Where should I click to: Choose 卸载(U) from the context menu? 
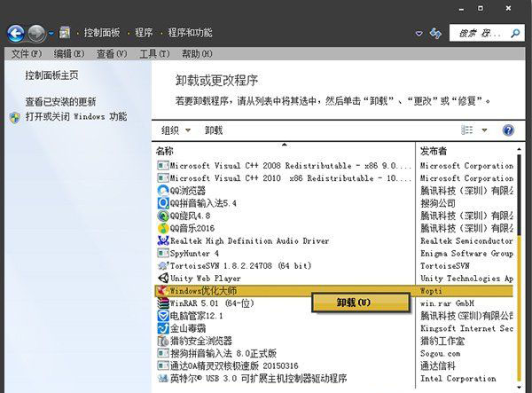pos(361,303)
